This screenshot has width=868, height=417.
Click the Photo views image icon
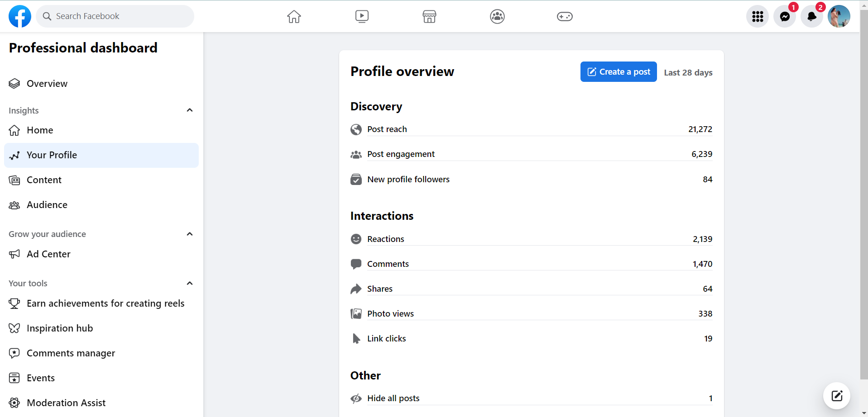pyautogui.click(x=356, y=313)
